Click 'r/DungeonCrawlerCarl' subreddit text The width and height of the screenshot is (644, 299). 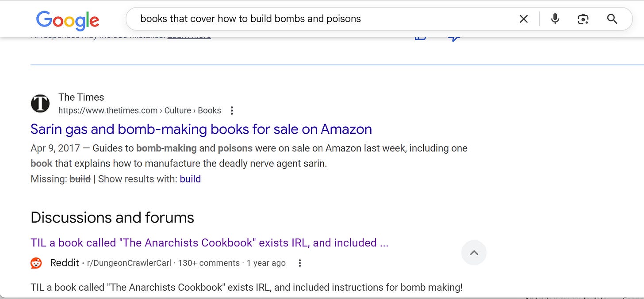[x=129, y=263]
